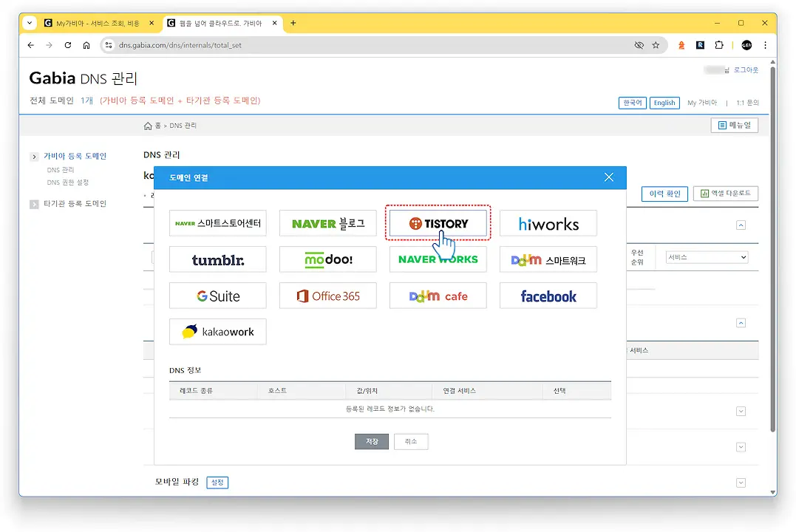This screenshot has height=532, width=796.
Task: Close the 도메인 연결 dialog with X
Action: point(609,177)
